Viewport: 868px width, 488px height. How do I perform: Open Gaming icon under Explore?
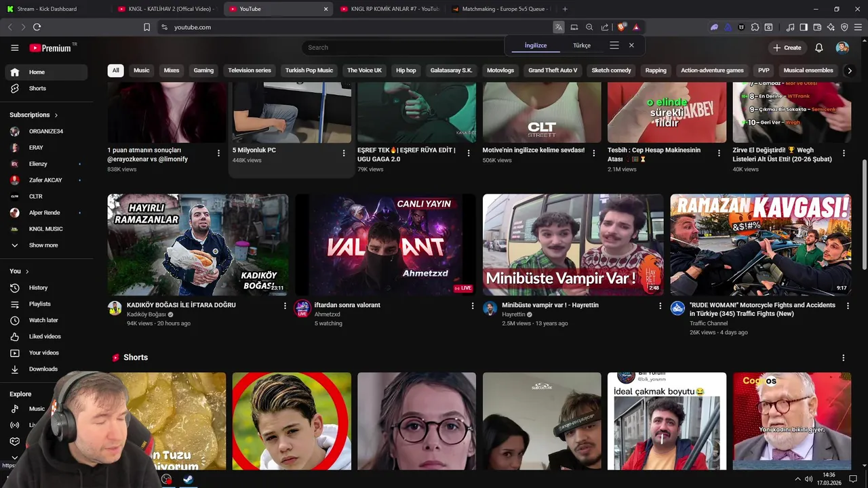(x=15, y=441)
